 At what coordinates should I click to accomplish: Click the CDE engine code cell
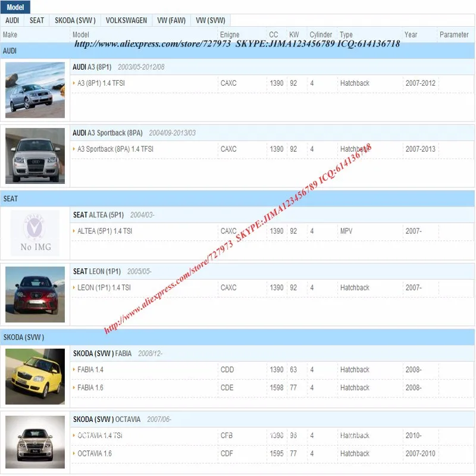pyautogui.click(x=227, y=388)
